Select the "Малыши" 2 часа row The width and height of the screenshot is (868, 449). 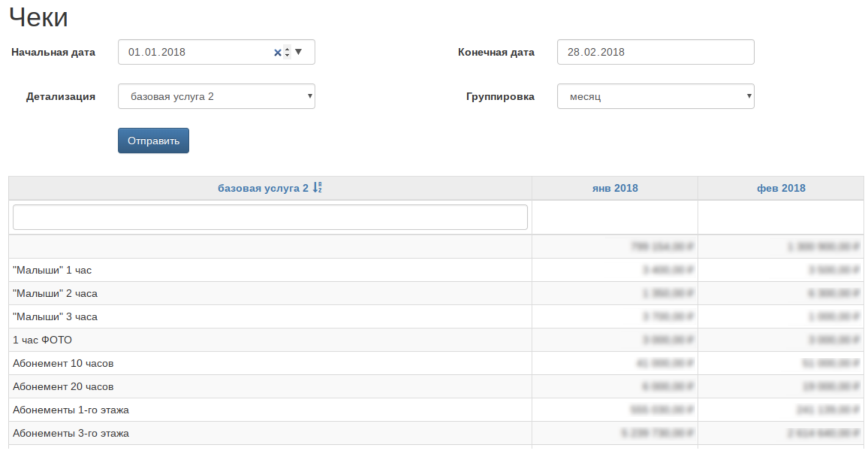pos(436,293)
